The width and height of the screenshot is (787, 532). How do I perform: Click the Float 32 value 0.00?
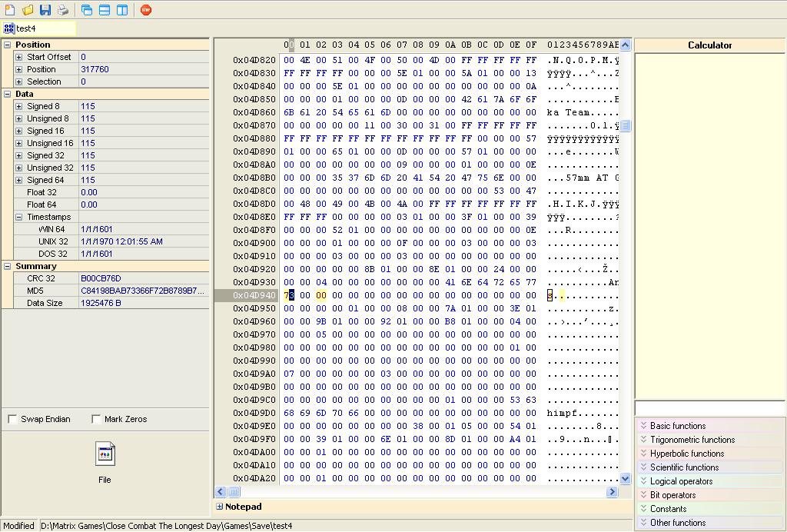pyautogui.click(x=89, y=193)
